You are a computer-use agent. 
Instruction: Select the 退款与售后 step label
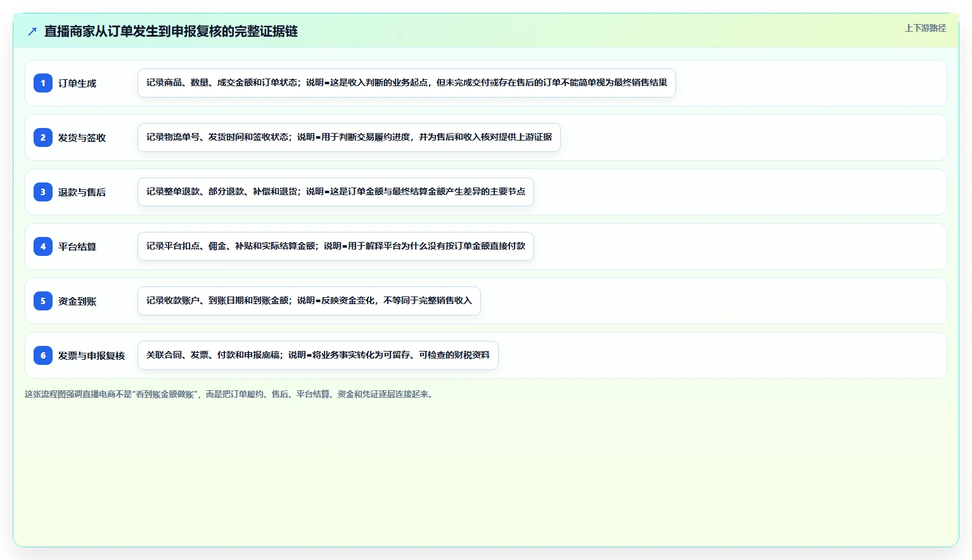82,192
